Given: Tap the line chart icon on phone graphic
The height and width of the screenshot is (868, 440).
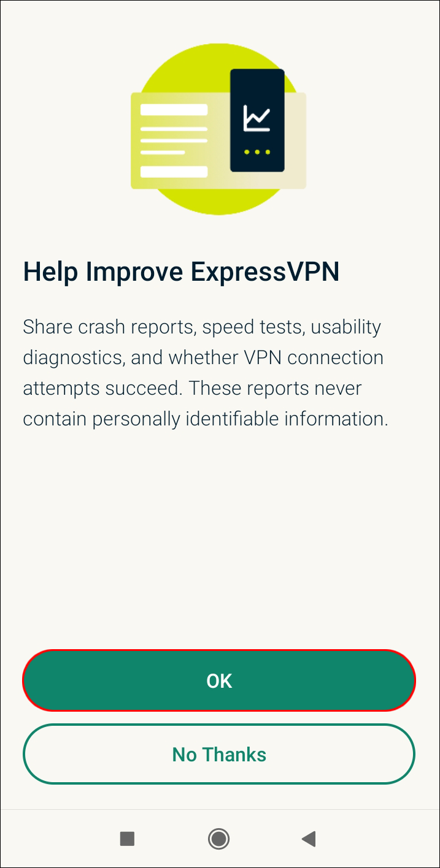Looking at the screenshot, I should click(257, 118).
